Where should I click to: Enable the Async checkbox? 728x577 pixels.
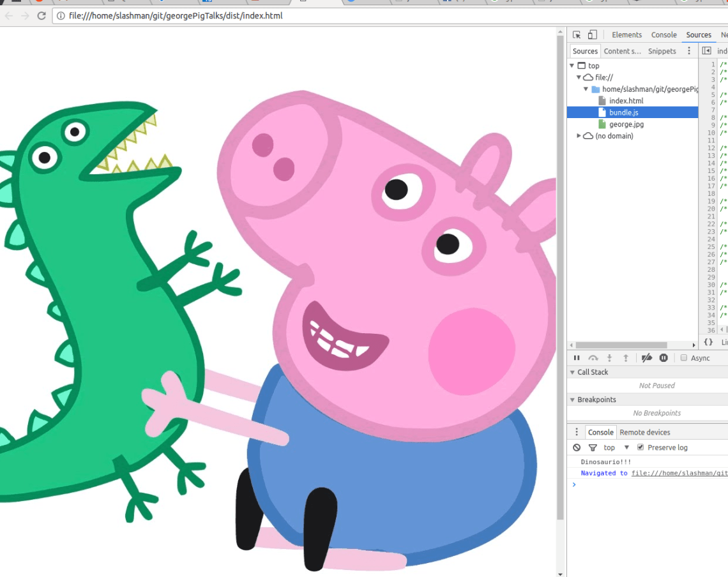(684, 358)
